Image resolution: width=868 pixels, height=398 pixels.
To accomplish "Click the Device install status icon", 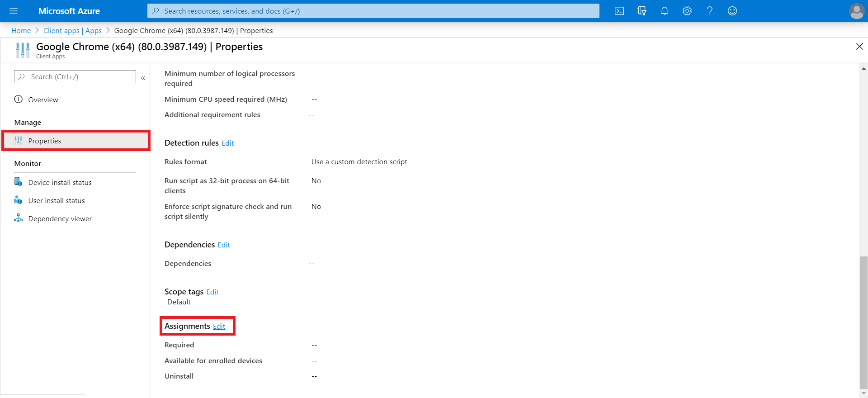I will [x=18, y=182].
